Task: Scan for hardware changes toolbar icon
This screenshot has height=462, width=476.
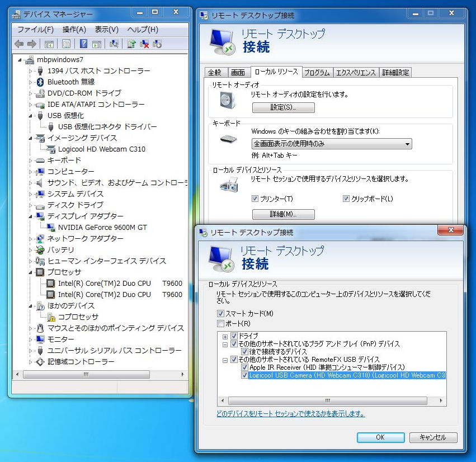Action: (114, 44)
